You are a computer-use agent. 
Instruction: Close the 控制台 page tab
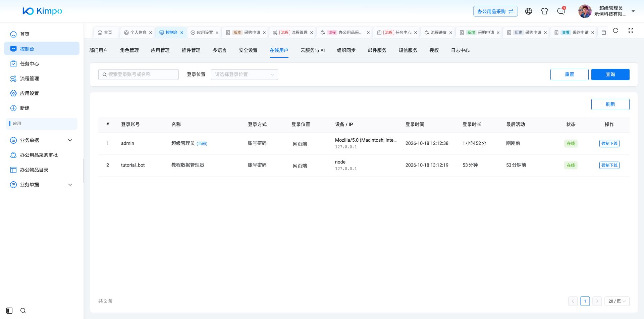pyautogui.click(x=182, y=33)
